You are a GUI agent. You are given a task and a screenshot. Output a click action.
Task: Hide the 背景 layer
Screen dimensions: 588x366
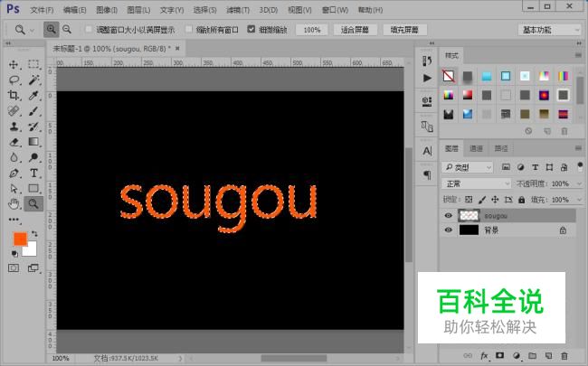[448, 230]
